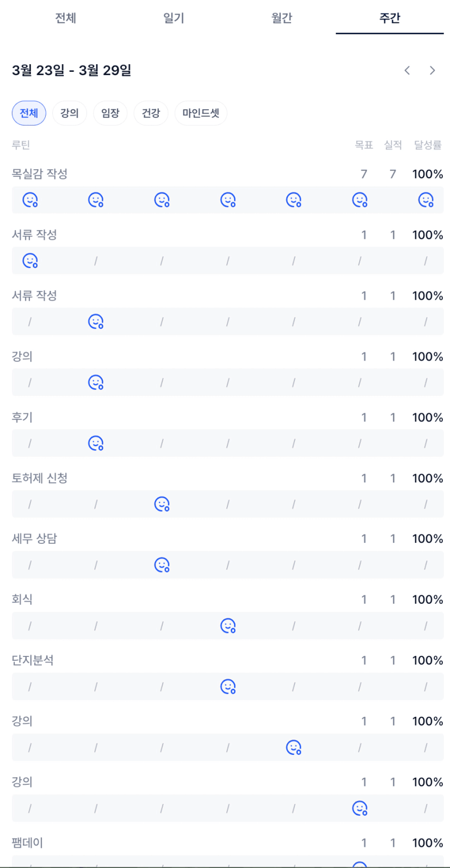Select the 임장 filter chip

coord(110,113)
